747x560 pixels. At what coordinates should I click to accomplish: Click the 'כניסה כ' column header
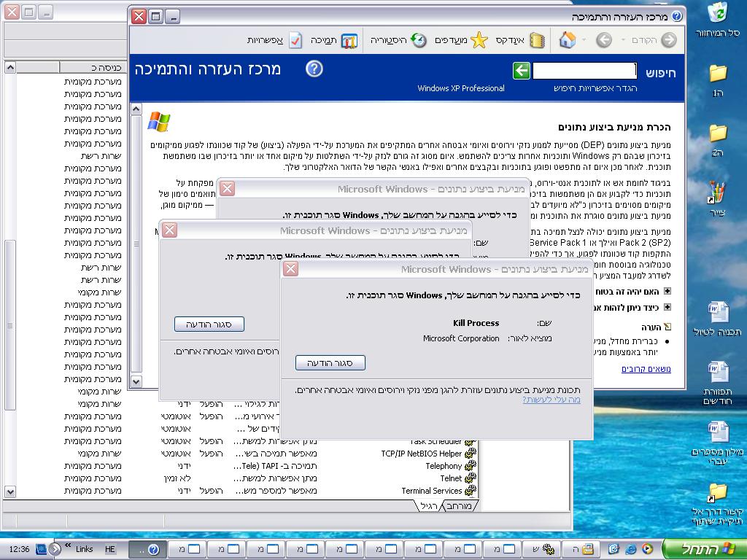pyautogui.click(x=91, y=68)
